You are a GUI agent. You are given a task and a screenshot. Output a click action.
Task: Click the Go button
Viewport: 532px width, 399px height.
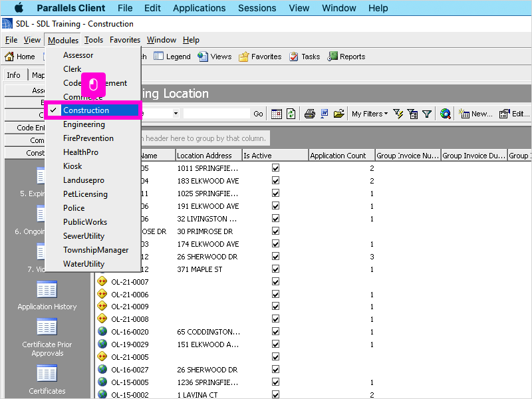point(258,114)
